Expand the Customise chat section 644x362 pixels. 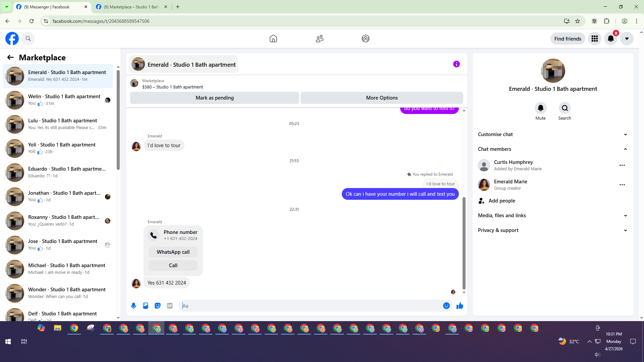pyautogui.click(x=553, y=134)
